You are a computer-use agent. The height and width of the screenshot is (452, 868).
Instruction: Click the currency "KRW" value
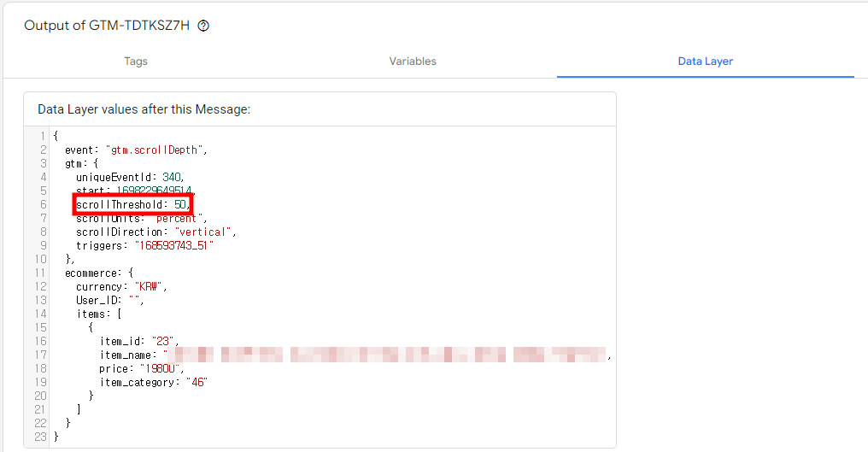[x=149, y=286]
